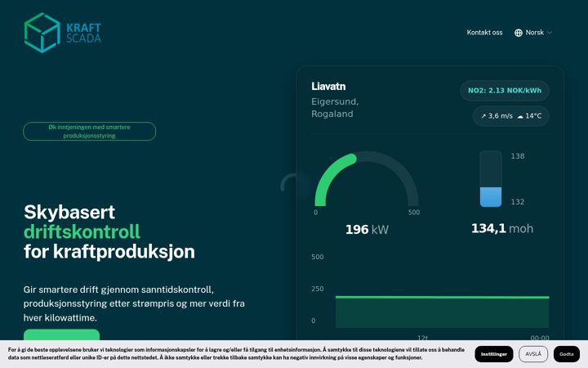Click the wind direction arrow icon
Image resolution: width=588 pixels, height=368 pixels.
[483, 116]
